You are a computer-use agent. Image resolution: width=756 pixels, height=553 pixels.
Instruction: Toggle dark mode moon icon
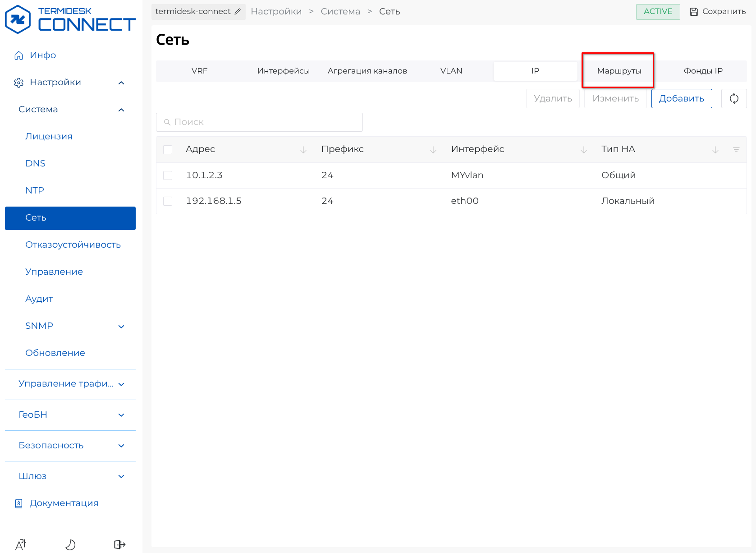(70, 544)
